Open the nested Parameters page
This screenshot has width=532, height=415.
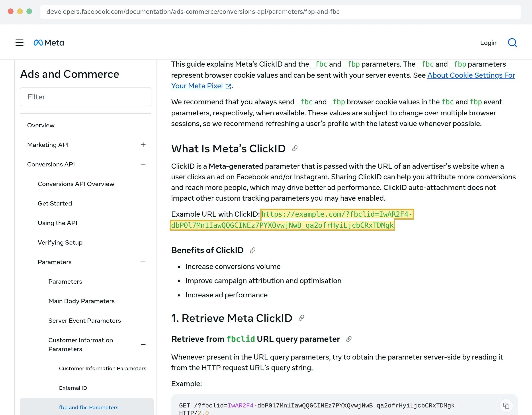pos(65,281)
